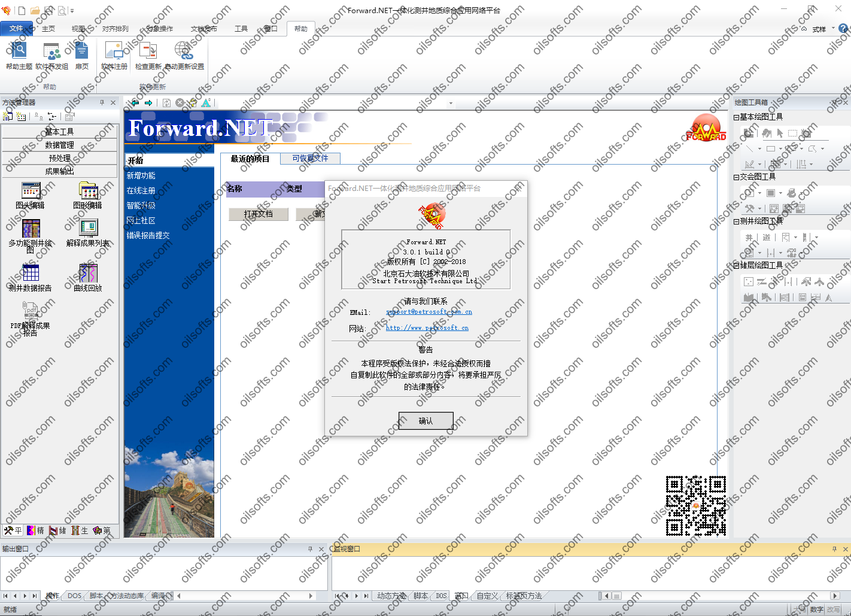Select 预处理 category in 方法管理器
This screenshot has width=851, height=616.
click(60, 158)
